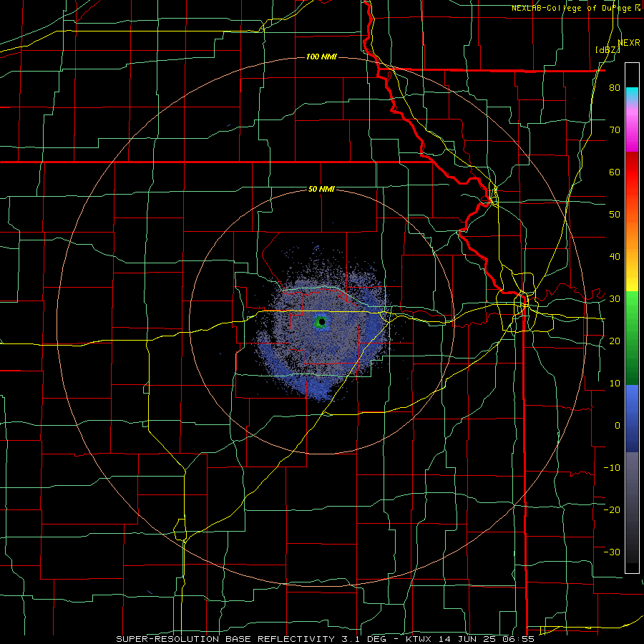Viewport: 644px width, 644px height.
Task: Click the KTWX radar site center dot
Action: (322, 322)
